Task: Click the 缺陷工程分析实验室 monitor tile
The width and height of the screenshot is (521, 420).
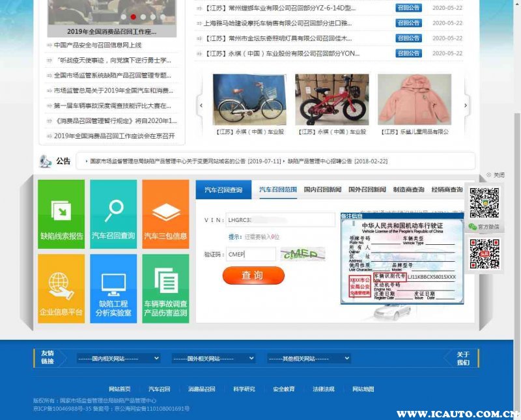Action: click(x=113, y=288)
